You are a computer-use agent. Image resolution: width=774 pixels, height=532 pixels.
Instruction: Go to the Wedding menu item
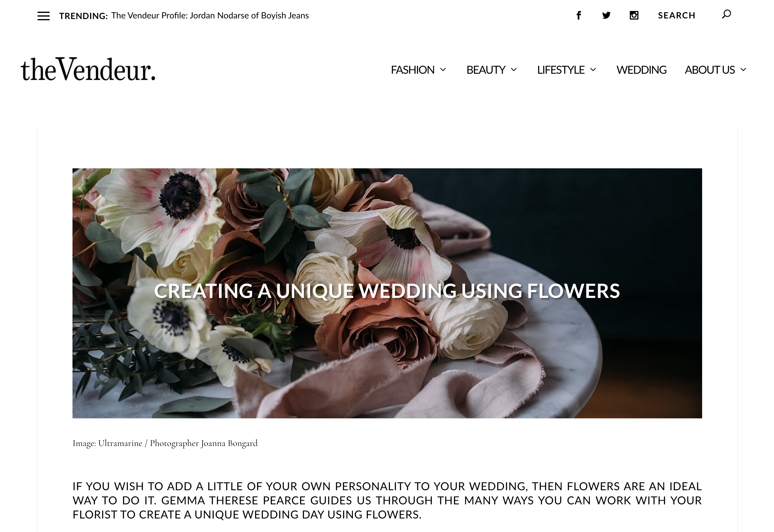pyautogui.click(x=641, y=70)
